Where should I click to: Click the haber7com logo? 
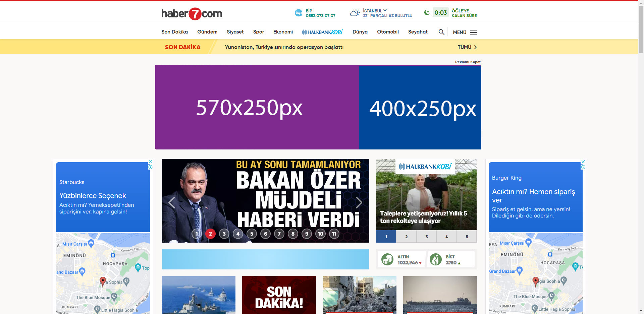[192, 14]
